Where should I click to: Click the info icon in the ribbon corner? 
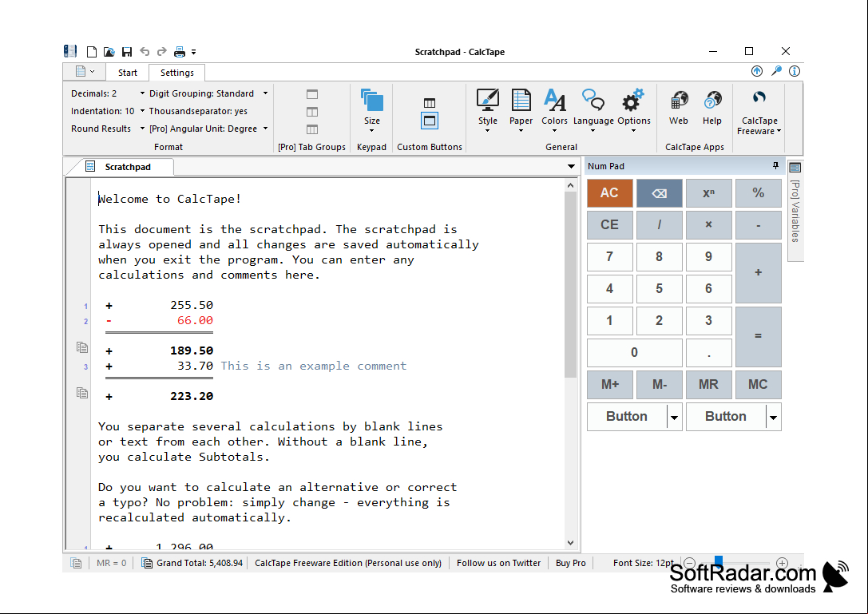click(x=795, y=71)
